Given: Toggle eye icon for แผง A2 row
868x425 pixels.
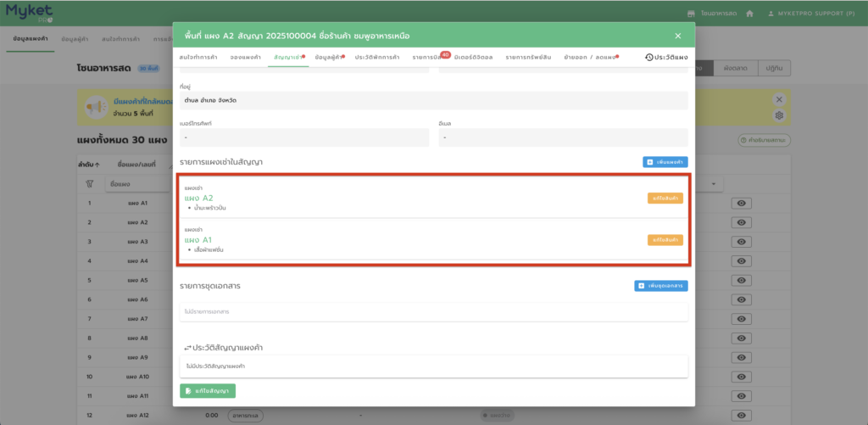Looking at the screenshot, I should [741, 222].
